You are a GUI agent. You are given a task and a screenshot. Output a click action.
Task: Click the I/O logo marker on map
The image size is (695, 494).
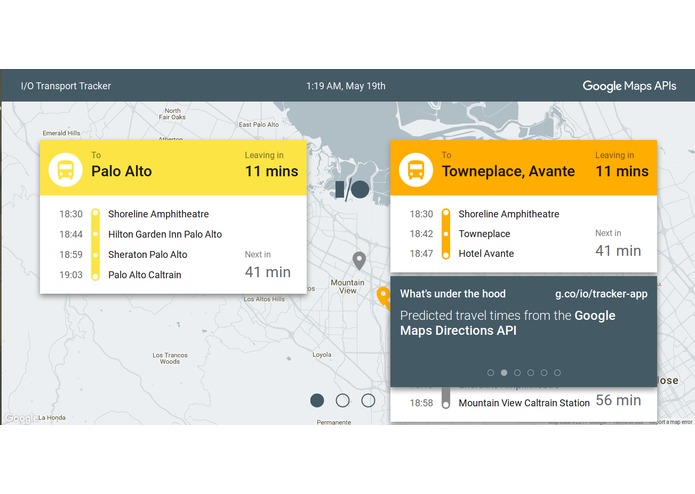pos(352,190)
